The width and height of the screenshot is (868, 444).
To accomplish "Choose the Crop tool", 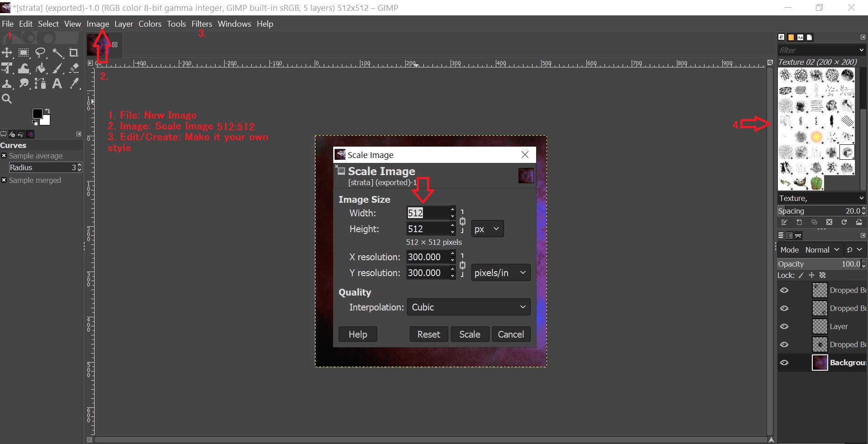I will tap(74, 53).
